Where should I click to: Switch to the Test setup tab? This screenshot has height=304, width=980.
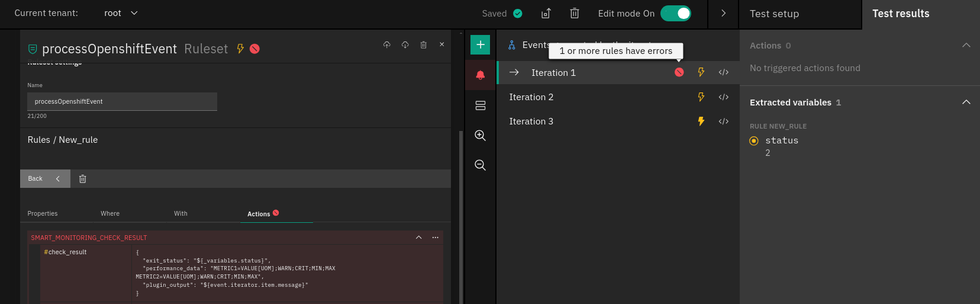774,14
